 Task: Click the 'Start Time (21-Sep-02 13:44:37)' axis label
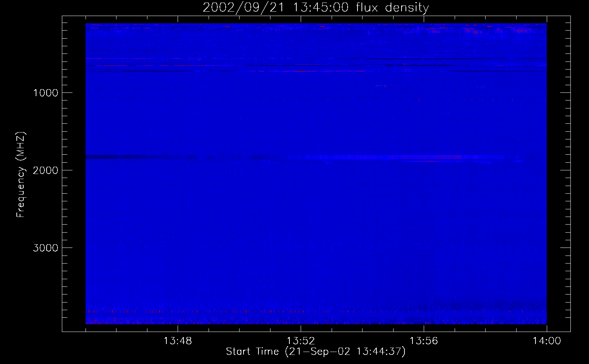(316, 352)
